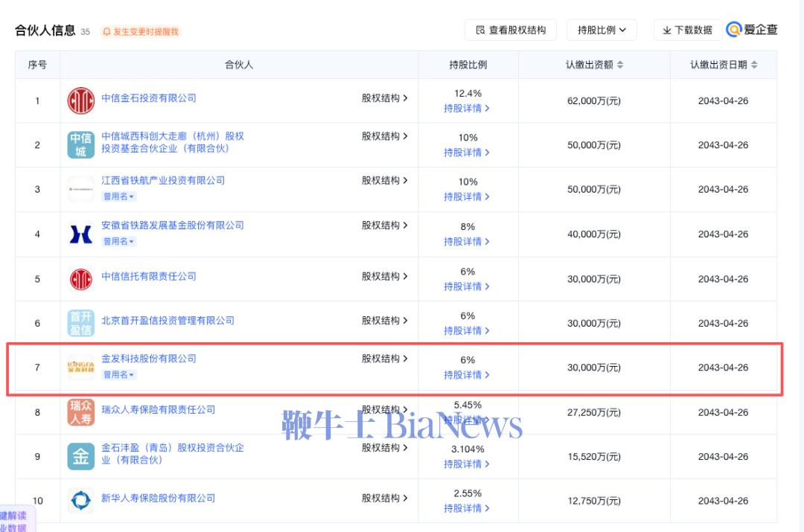804x532 pixels.
Task: Open 股权结构 for 中信金石投资有限公司
Action: point(385,98)
